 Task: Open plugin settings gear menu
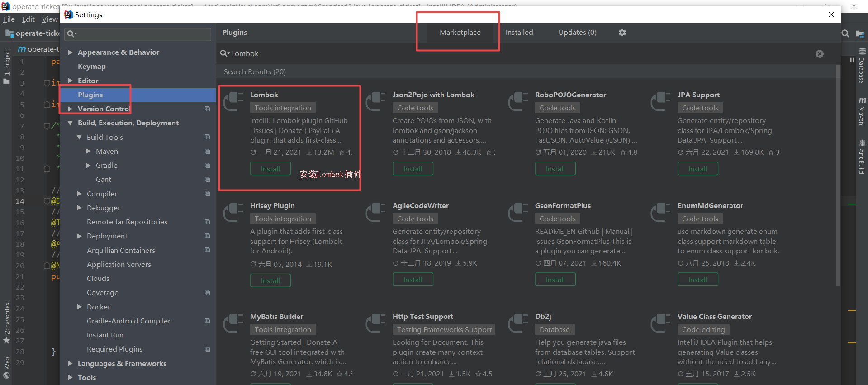(x=622, y=33)
